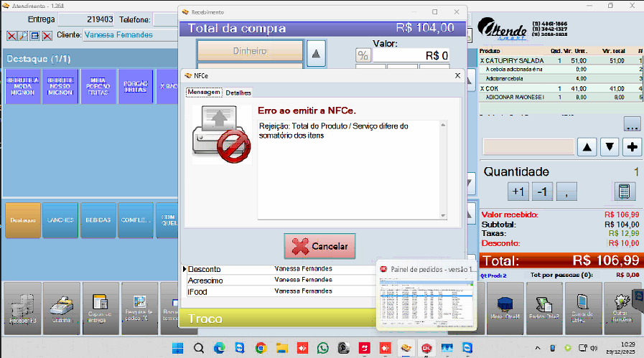Image resolution: width=644 pixels, height=358 pixels.
Task: Show hidden system tray icons
Action: 538,348
